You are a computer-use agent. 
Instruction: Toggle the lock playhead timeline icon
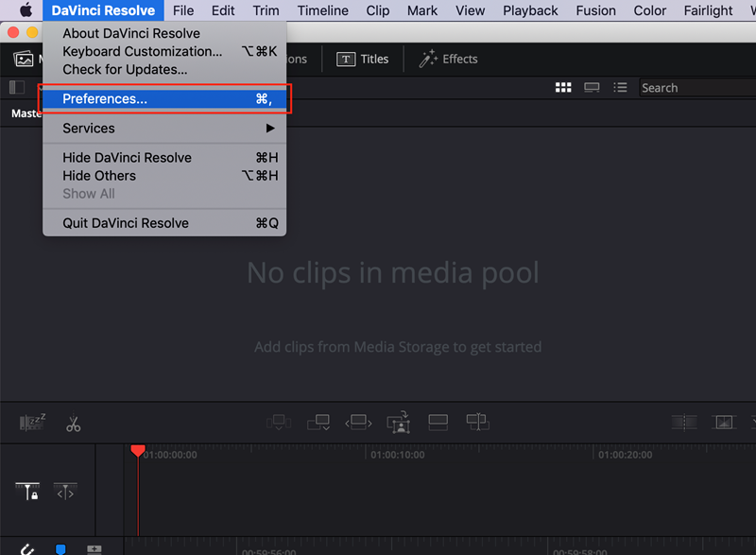[x=27, y=492]
